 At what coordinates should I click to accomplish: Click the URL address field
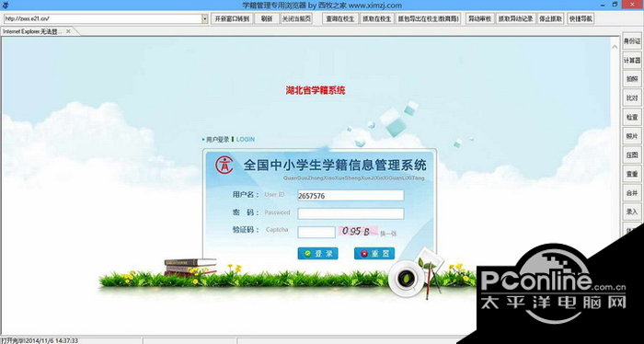point(103,19)
